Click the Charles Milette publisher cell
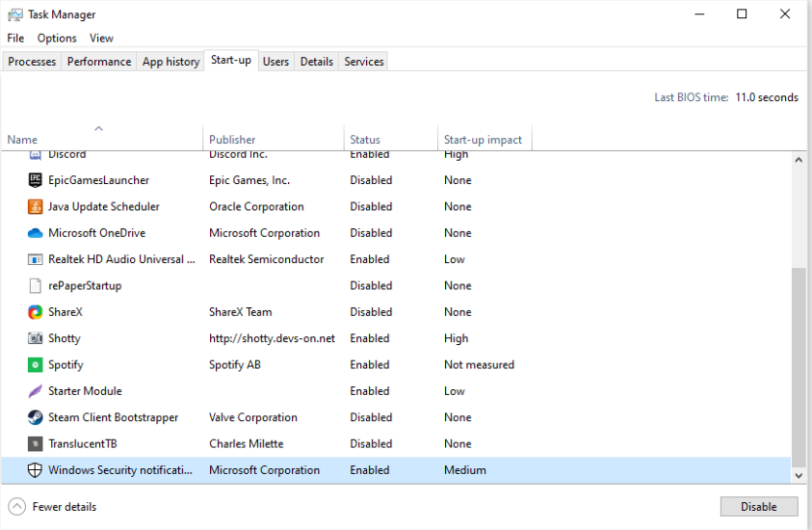The height and width of the screenshot is (530, 812). pos(246,444)
